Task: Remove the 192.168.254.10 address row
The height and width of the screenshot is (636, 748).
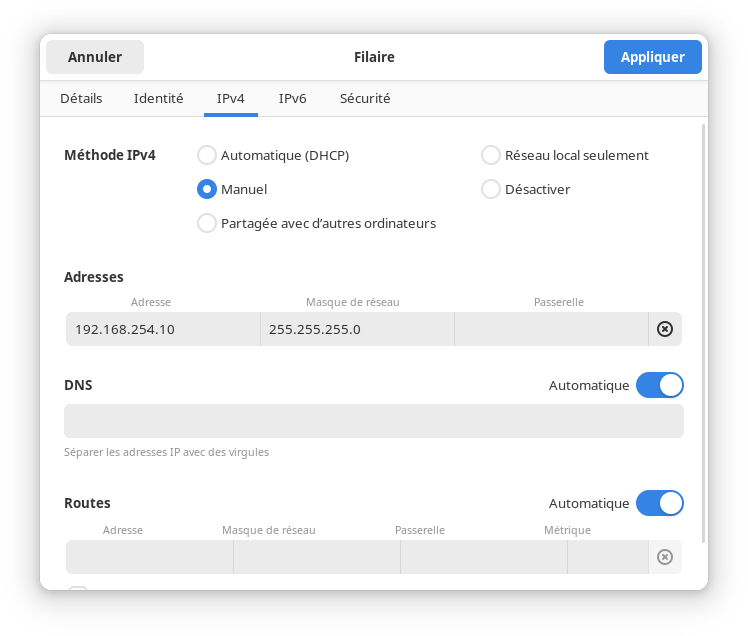Action: (x=665, y=329)
